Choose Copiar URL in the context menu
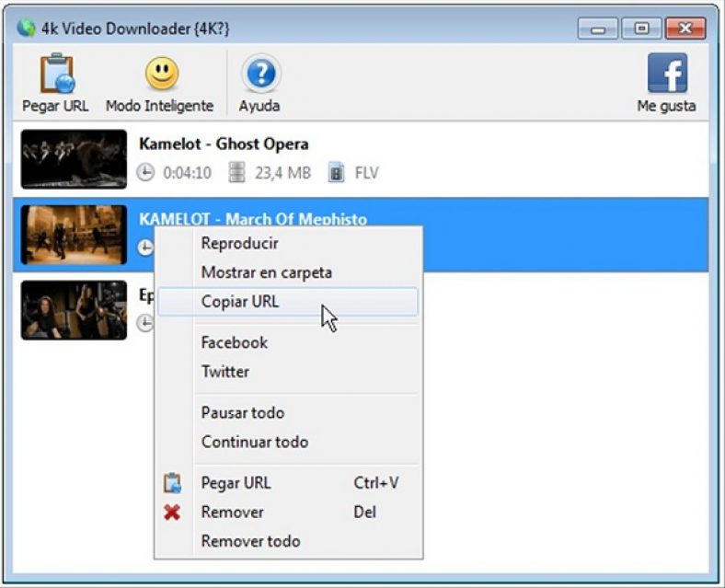Viewport: 725px width, 588px height. 289,302
